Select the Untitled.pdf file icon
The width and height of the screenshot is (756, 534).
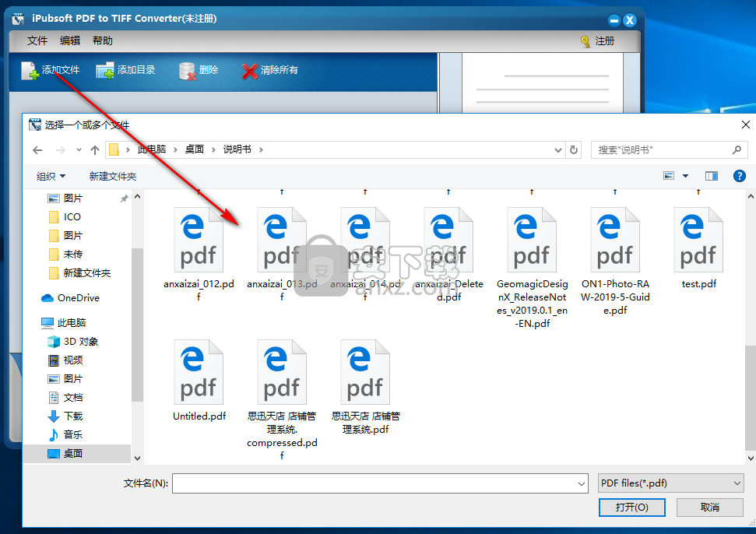tap(199, 372)
